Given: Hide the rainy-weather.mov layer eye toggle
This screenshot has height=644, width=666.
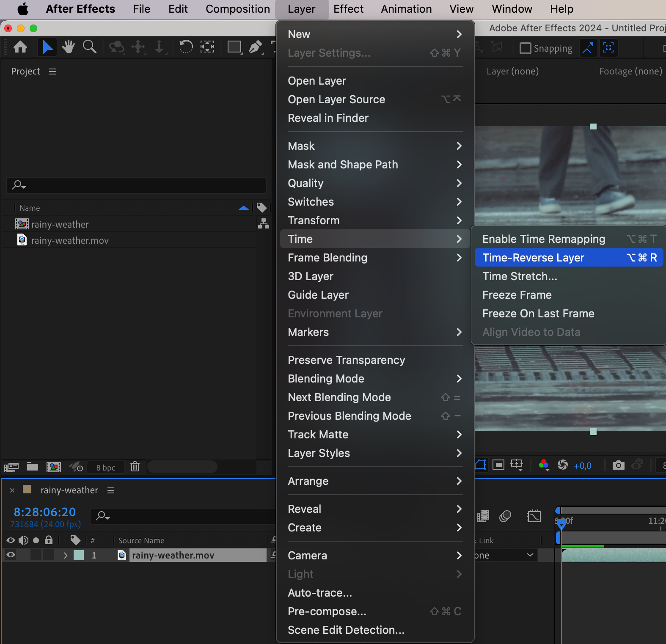Looking at the screenshot, I should click(11, 555).
